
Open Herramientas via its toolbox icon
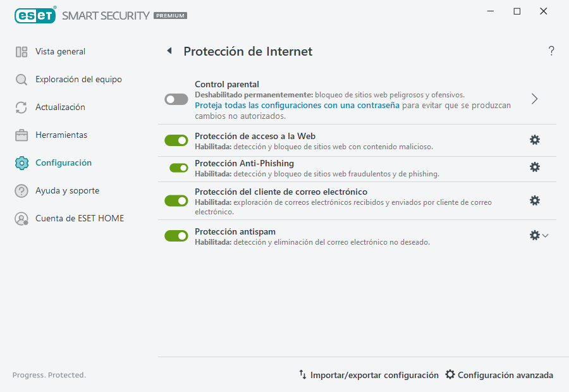(x=21, y=135)
